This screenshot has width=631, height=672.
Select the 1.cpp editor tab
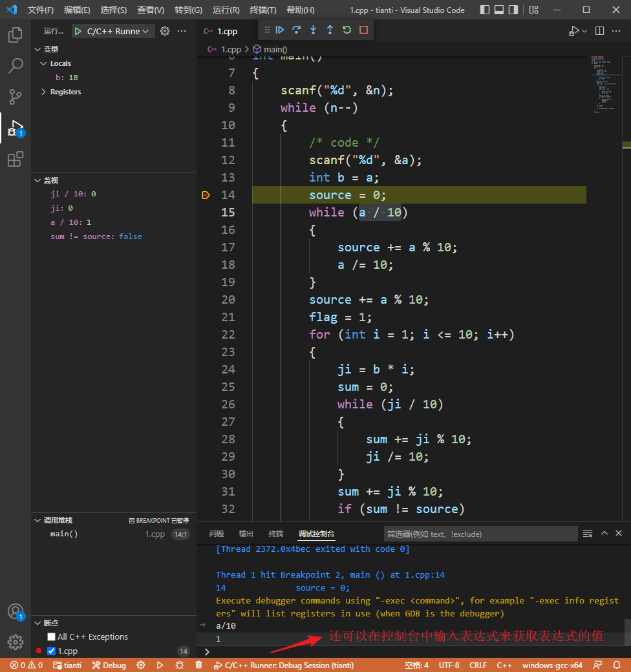click(227, 31)
